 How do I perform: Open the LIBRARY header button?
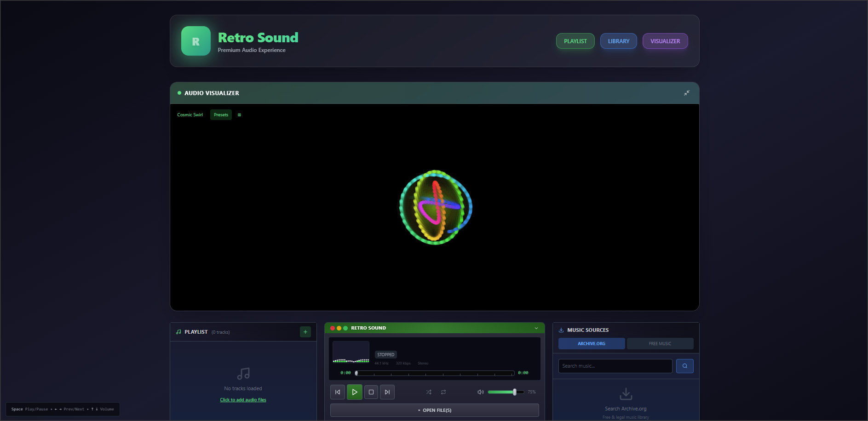[619, 41]
